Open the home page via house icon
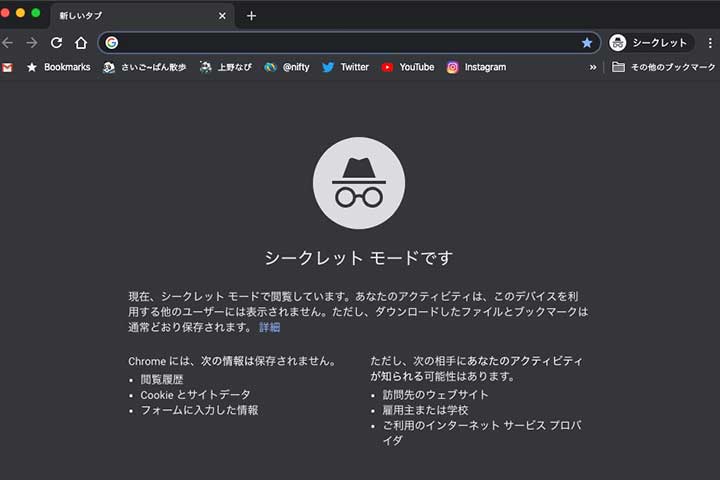 click(81, 43)
